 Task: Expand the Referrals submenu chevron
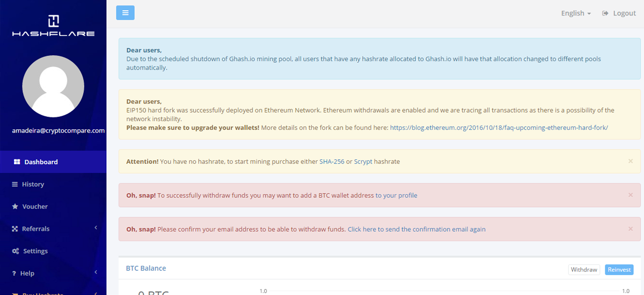[96, 228]
